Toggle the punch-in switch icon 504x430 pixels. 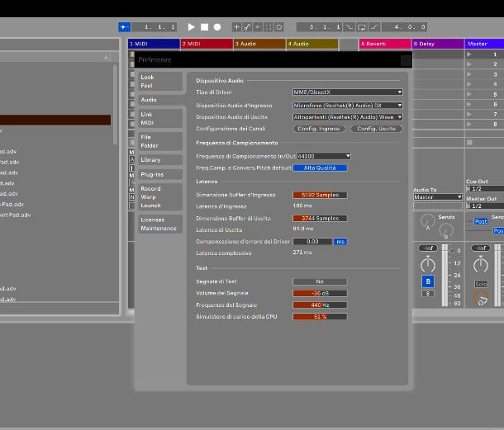click(x=349, y=27)
